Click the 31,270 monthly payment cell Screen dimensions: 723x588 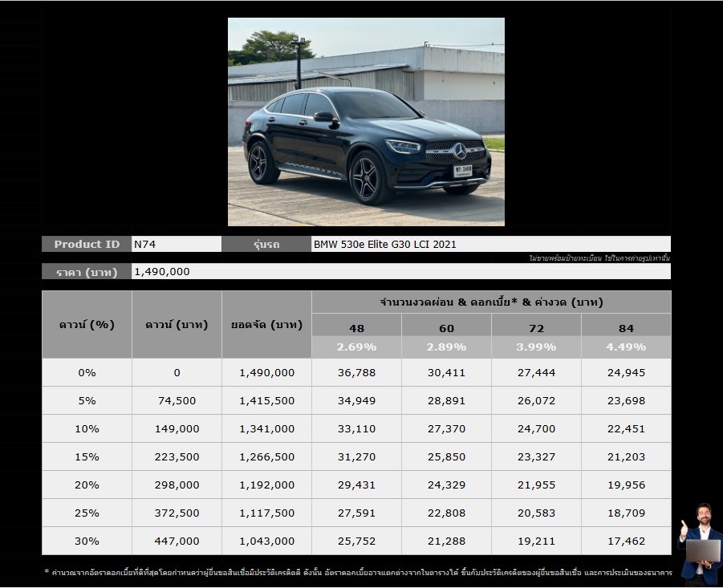(356, 456)
